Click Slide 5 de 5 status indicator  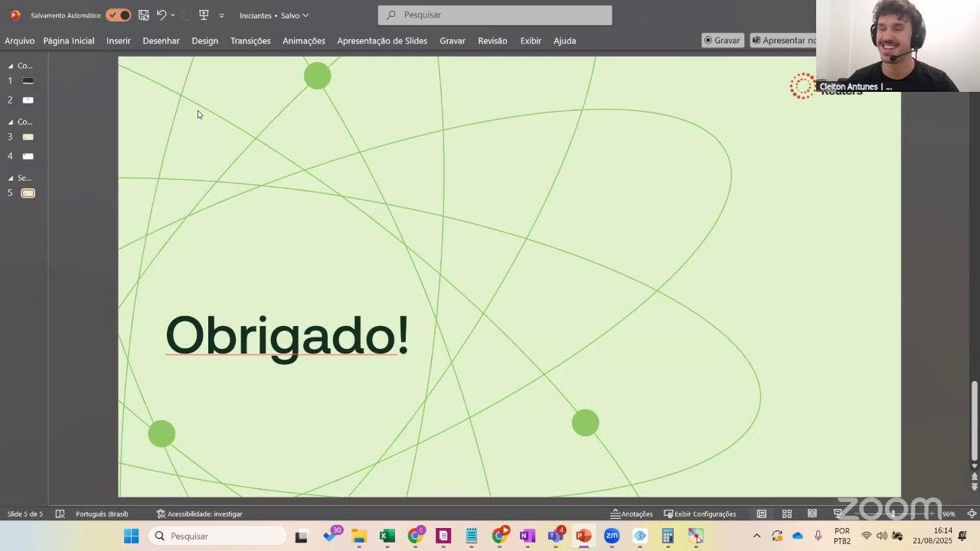click(25, 514)
